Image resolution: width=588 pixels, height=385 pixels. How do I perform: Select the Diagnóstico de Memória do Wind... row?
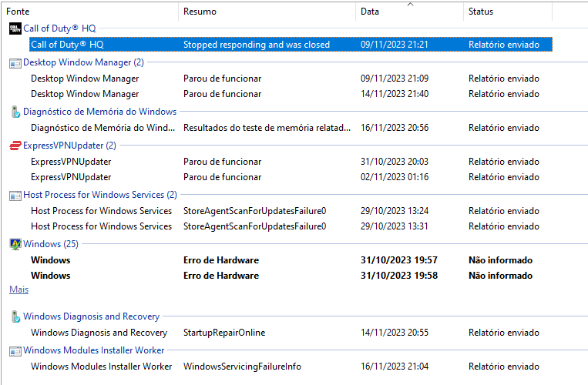tap(291, 128)
